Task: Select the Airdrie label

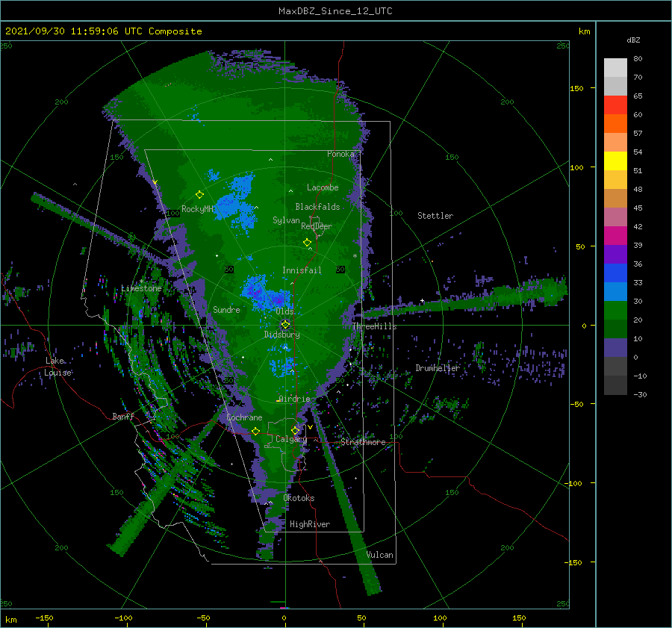Action: (294, 399)
